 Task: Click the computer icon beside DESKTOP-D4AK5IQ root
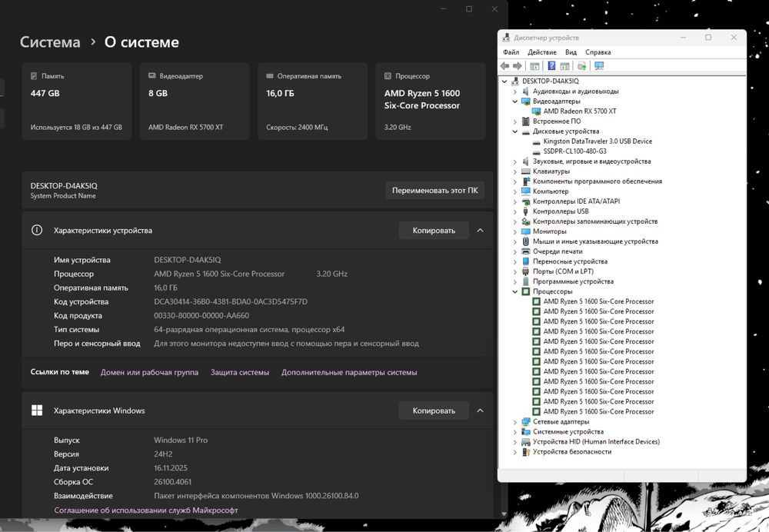point(515,81)
